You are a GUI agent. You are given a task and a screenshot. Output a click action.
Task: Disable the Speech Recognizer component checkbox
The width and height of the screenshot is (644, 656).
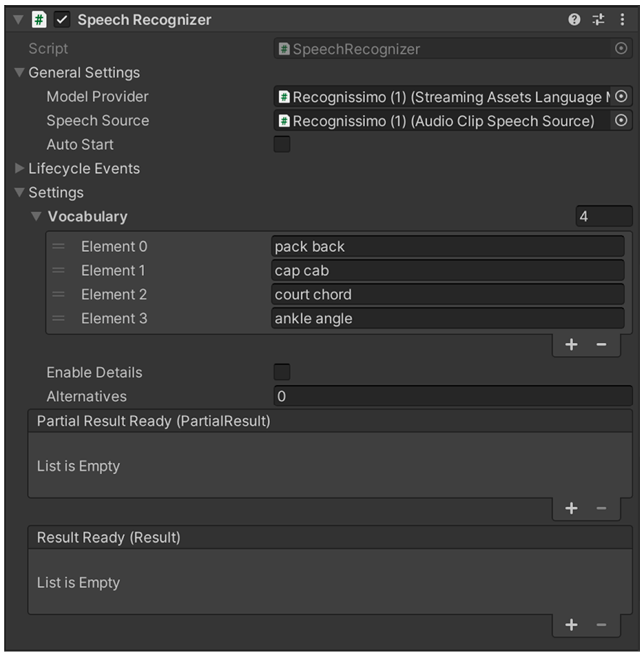coord(62,20)
